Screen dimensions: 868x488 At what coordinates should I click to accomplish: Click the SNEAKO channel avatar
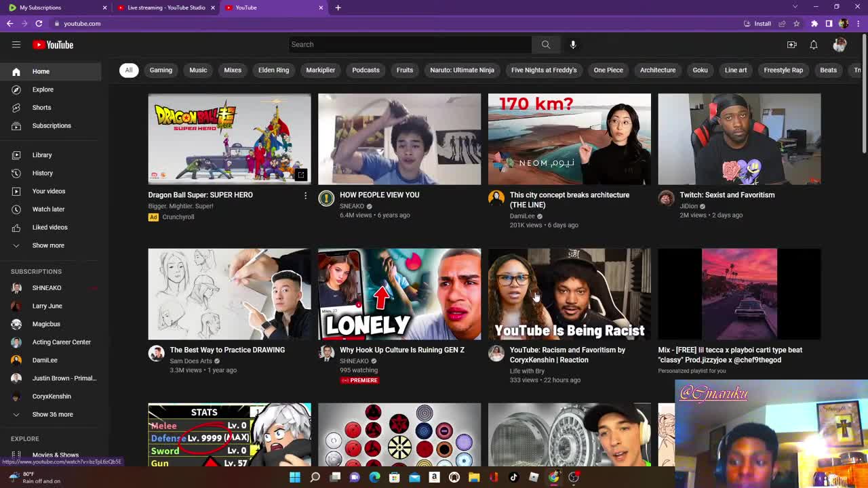coord(326,198)
